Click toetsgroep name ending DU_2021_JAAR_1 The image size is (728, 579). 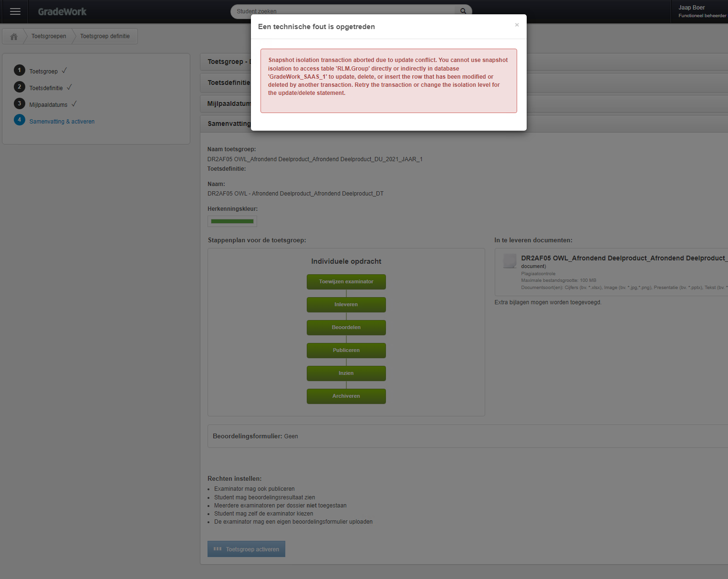315,159
